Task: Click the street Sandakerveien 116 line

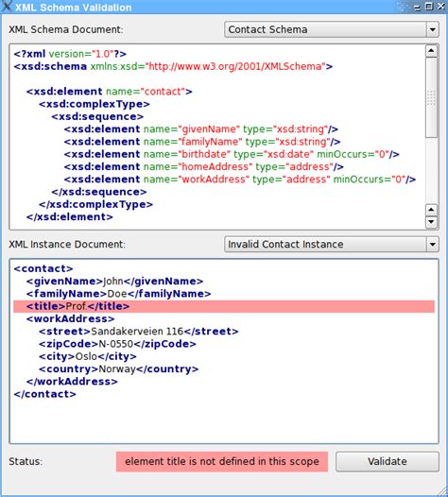Action: [139, 332]
